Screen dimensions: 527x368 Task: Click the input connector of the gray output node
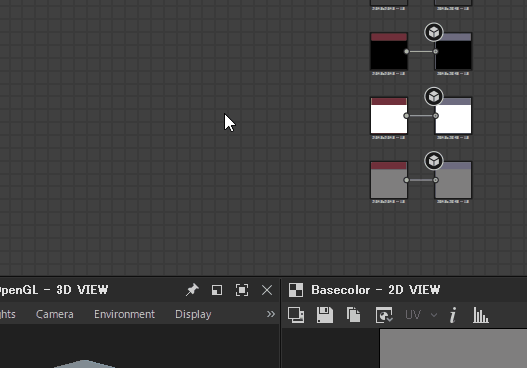tap(436, 180)
